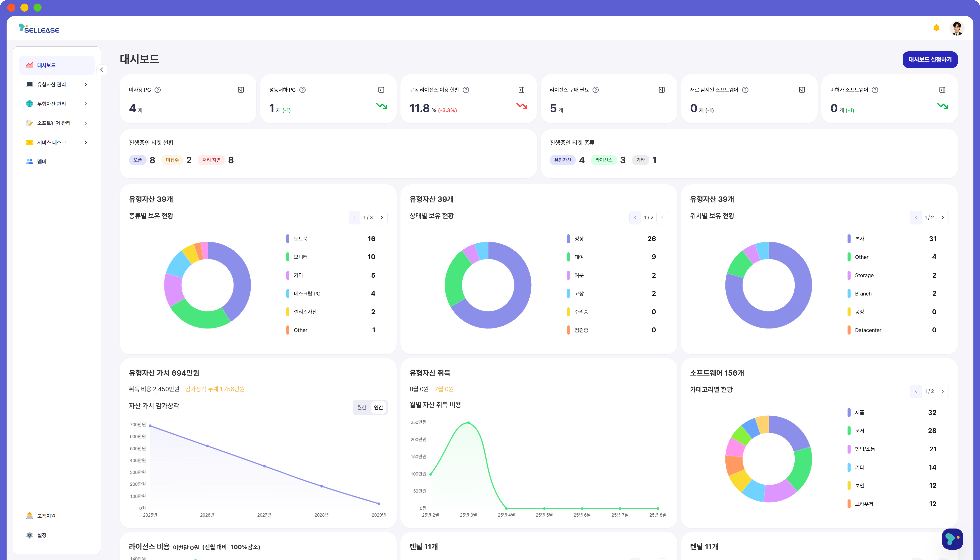Select the 유형자산 ticket type tag
Screen dimensions: 980x560
pyautogui.click(x=563, y=160)
